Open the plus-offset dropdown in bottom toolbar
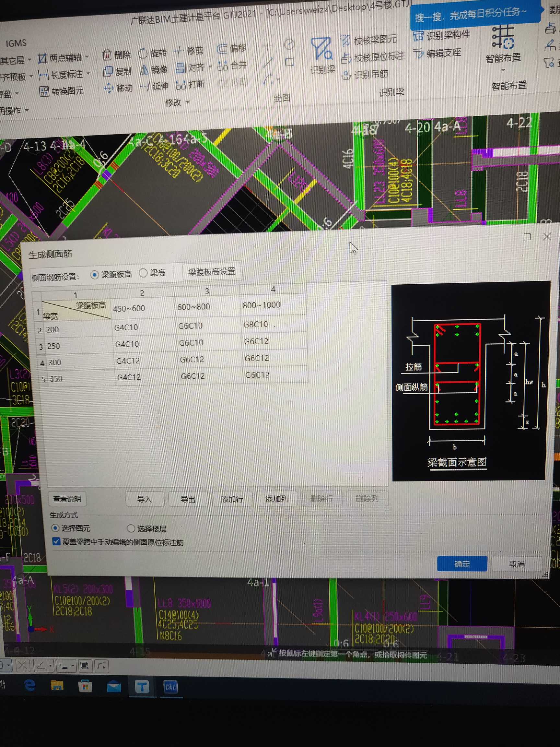 [73, 666]
